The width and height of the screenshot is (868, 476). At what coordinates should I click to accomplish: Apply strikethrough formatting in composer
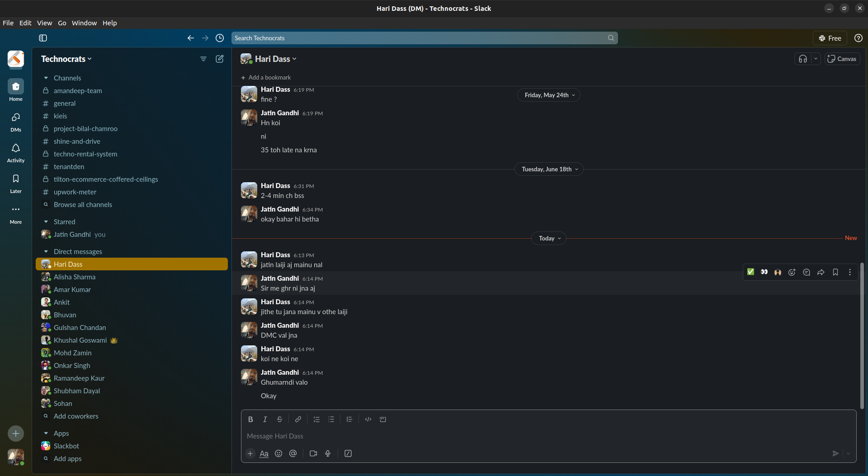(279, 419)
